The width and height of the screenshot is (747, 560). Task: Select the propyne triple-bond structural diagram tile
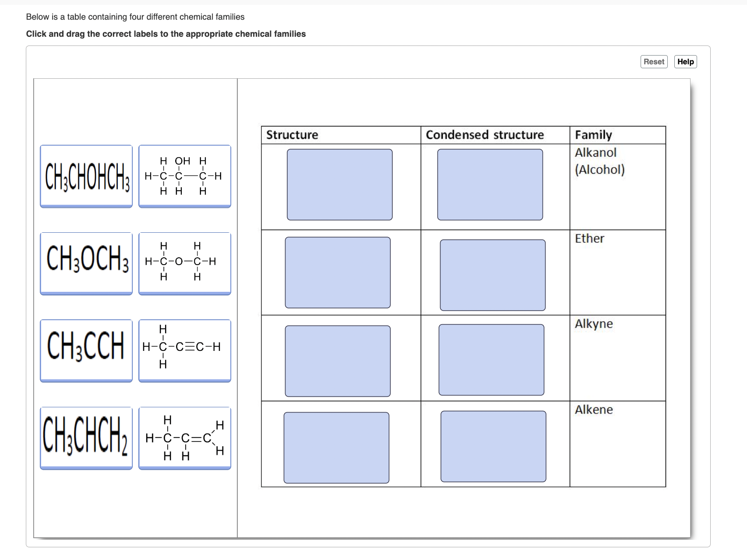click(184, 349)
